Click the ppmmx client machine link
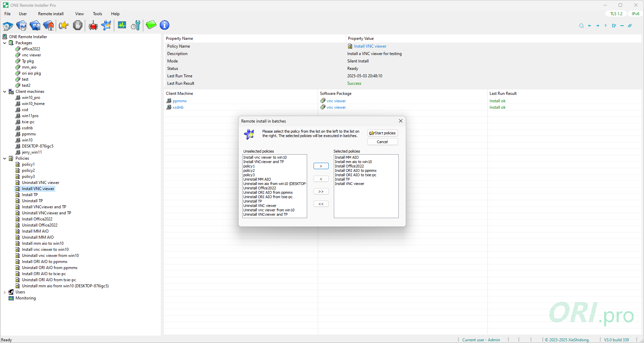The image size is (644, 343). pyautogui.click(x=180, y=101)
